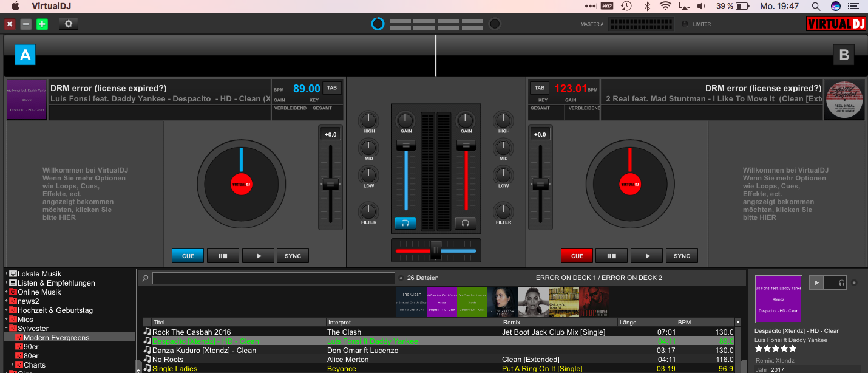Toggle headphone cue for deck B

(466, 224)
